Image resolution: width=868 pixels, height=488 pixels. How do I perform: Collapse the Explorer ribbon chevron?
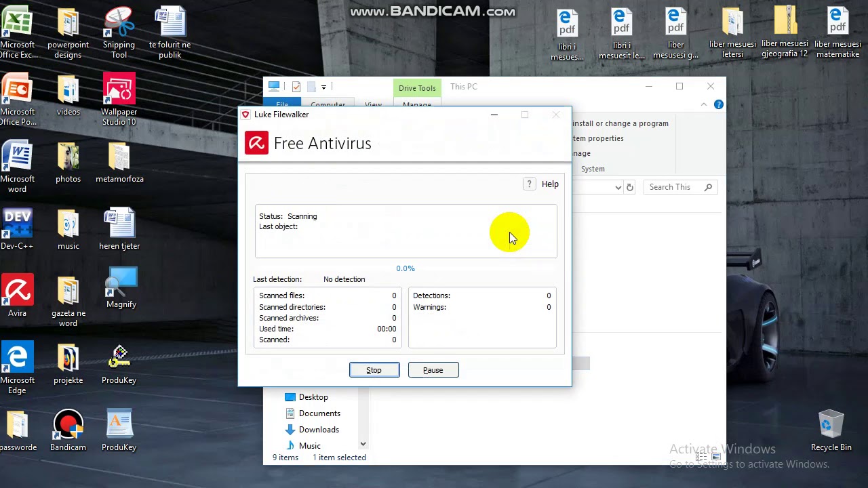pyautogui.click(x=704, y=104)
